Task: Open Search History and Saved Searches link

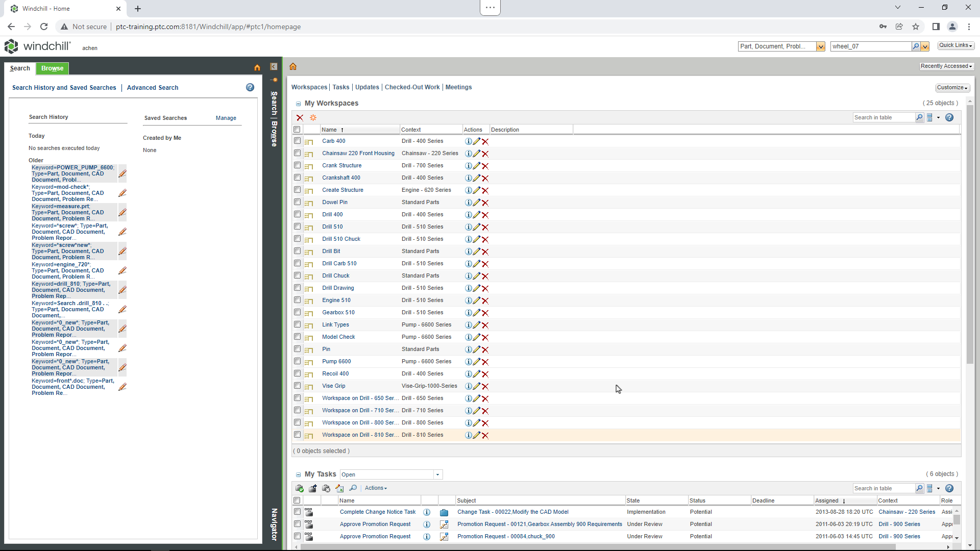Action: click(64, 88)
